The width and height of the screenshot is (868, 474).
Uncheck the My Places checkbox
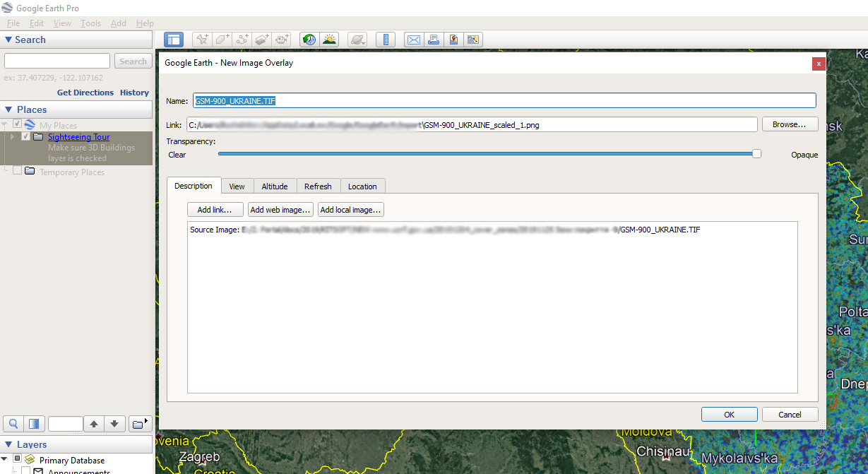point(18,124)
